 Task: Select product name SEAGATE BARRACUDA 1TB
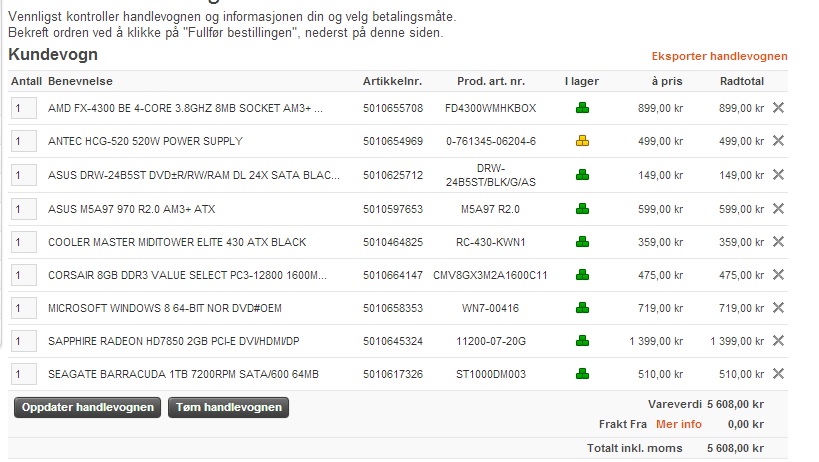click(183, 374)
